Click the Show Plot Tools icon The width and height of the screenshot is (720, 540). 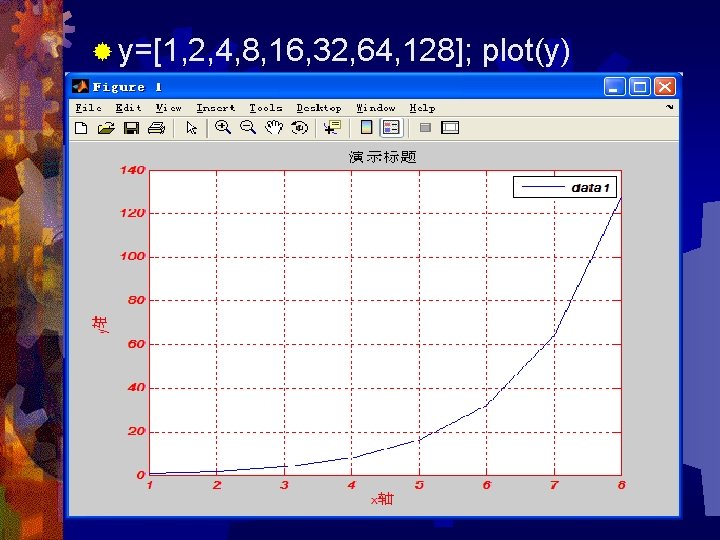450,127
